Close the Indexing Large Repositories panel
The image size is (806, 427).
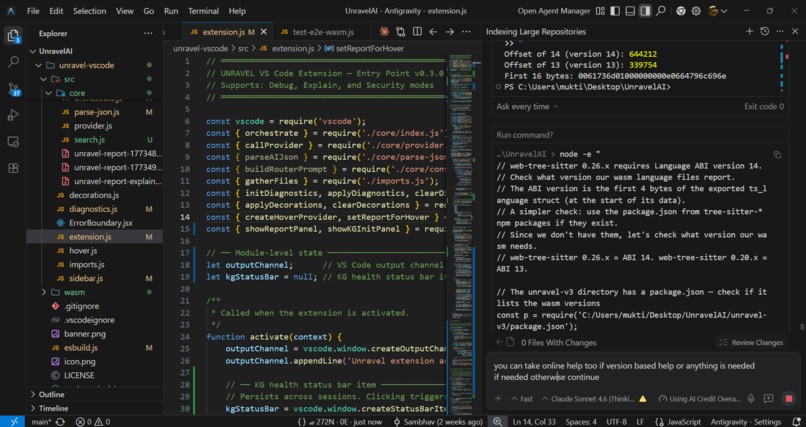(x=795, y=31)
